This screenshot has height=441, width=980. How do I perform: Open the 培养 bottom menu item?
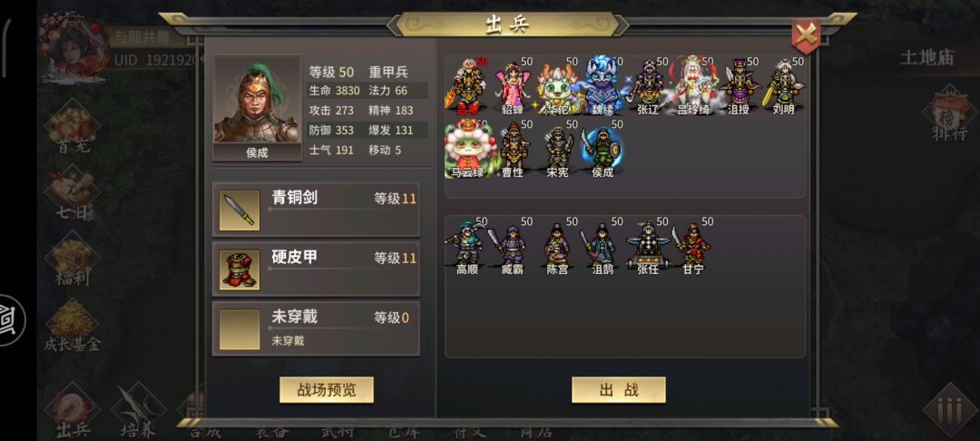pyautogui.click(x=138, y=411)
